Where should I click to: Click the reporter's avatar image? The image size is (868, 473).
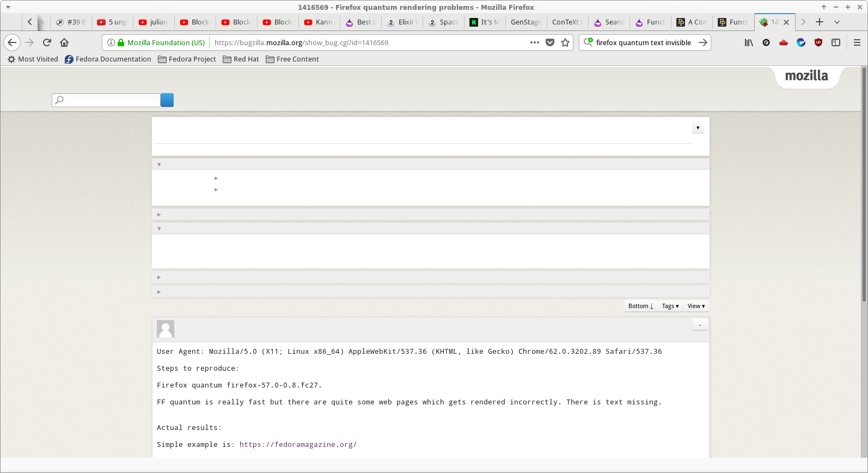click(166, 329)
